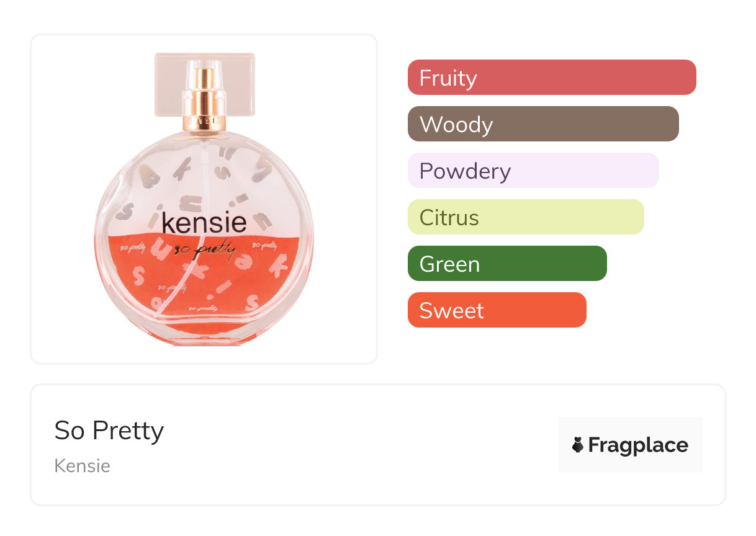Viewport: 756px width, 536px height.
Task: Click the Fragplace perfume bottle icon
Action: (x=578, y=445)
